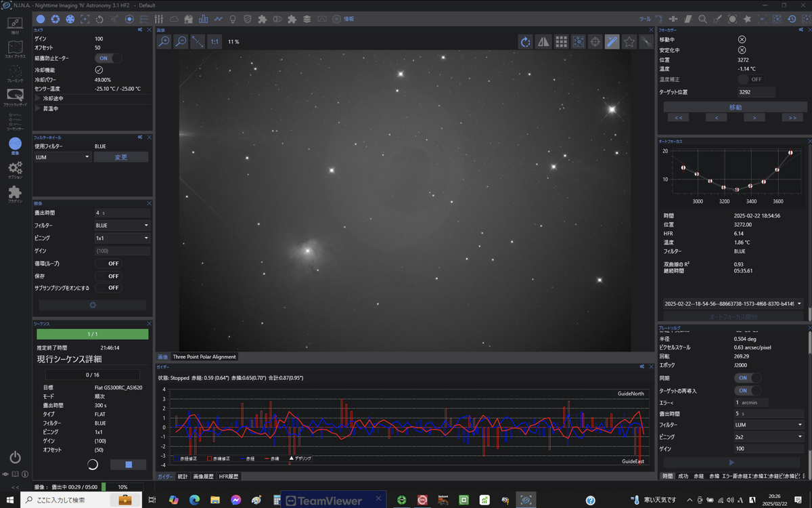Viewport: 812px width, 508px height.
Task: Open plate solve binning dropdown showing 2x2
Action: click(769, 437)
